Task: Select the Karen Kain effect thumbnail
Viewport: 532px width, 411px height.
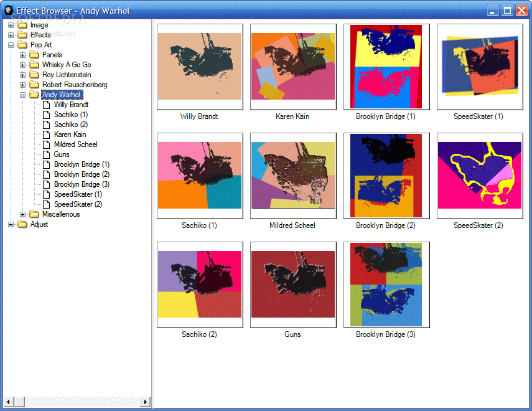Action: point(292,67)
